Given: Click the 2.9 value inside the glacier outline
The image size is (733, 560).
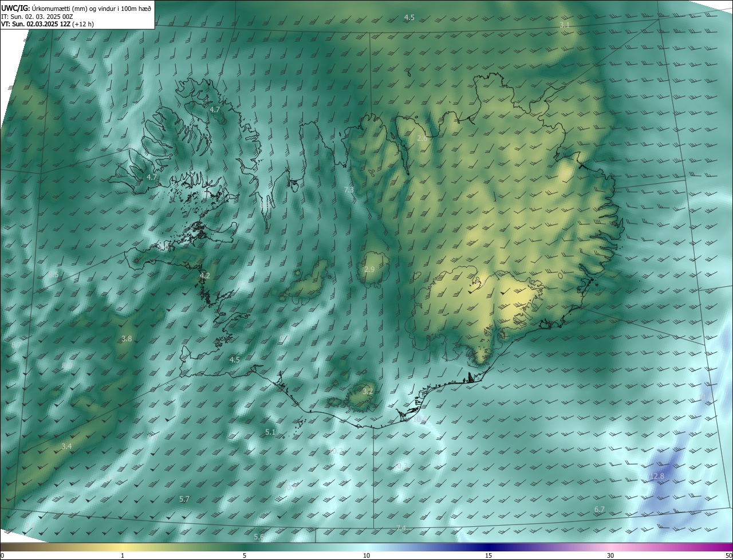Looking at the screenshot, I should tap(369, 269).
